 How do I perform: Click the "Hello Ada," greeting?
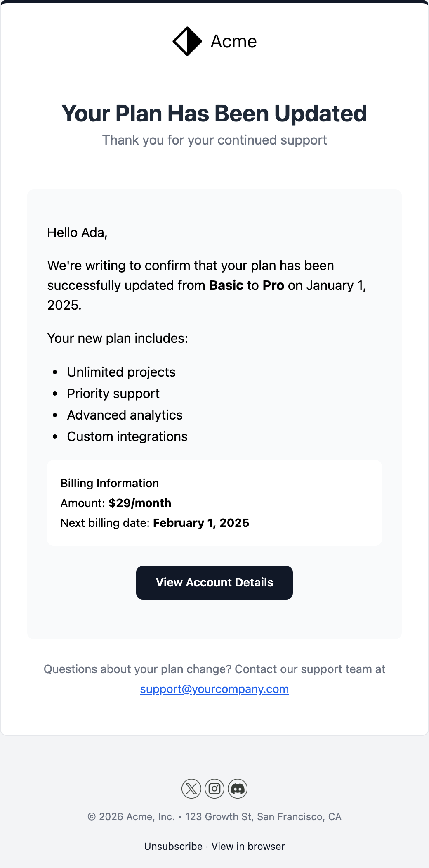[78, 232]
